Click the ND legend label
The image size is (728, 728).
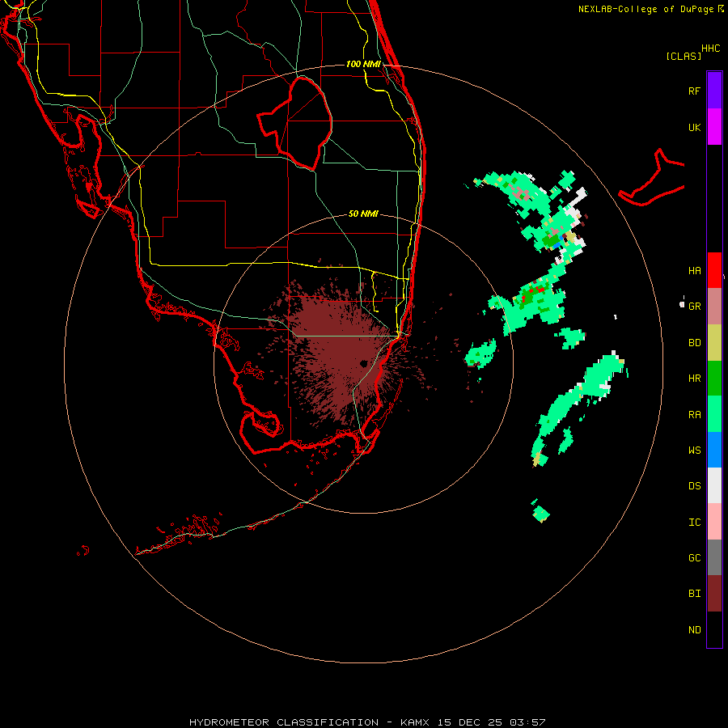click(694, 630)
